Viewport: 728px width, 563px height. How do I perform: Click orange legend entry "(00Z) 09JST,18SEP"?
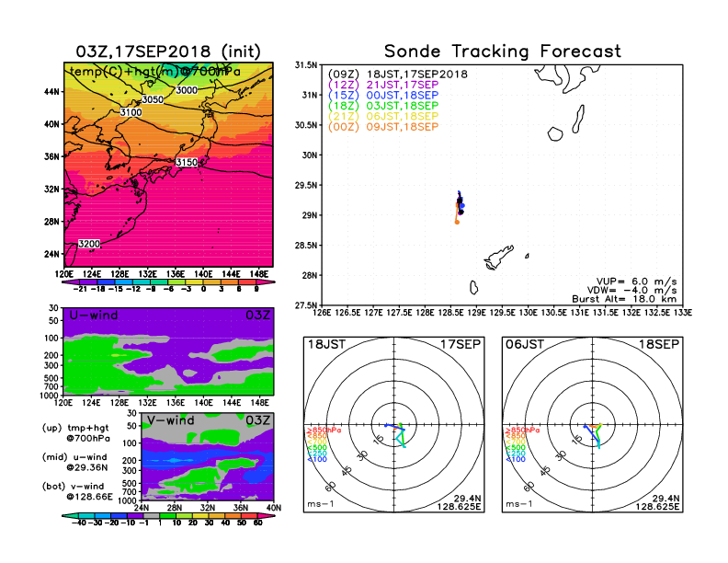383,127
